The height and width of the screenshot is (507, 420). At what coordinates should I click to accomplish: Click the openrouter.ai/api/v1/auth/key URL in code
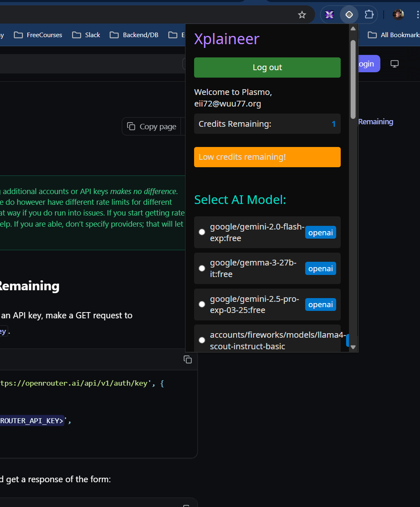pyautogui.click(x=74, y=383)
